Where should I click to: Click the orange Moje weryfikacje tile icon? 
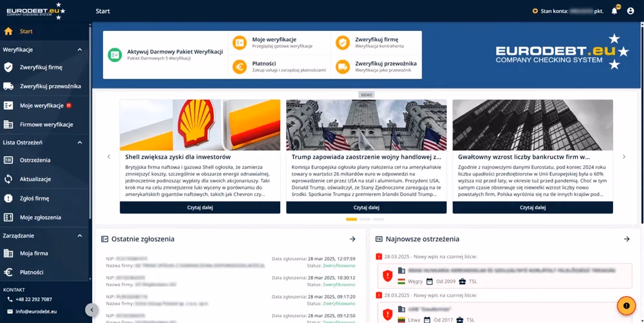[240, 43]
